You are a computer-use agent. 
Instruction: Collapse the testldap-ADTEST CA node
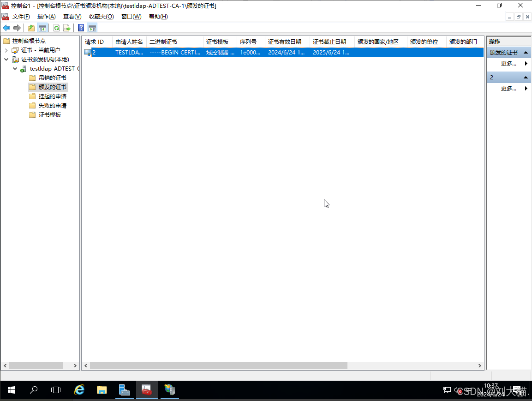coord(15,69)
